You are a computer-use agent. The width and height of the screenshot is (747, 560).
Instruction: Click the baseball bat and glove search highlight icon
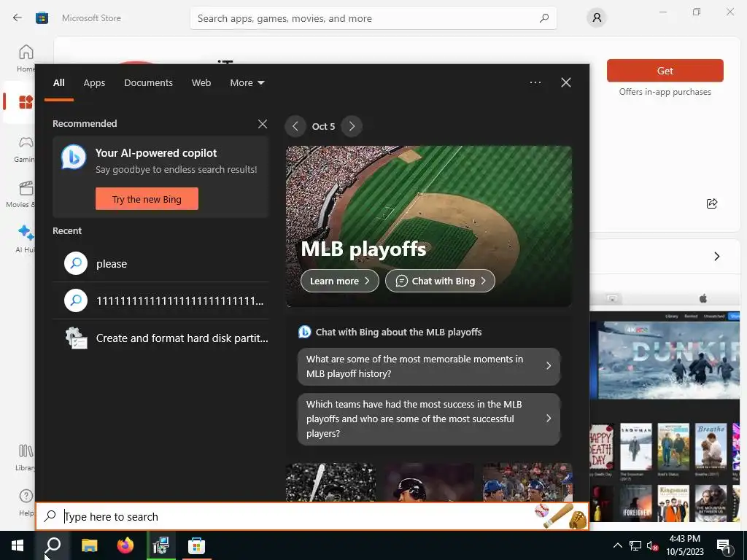coord(561,516)
